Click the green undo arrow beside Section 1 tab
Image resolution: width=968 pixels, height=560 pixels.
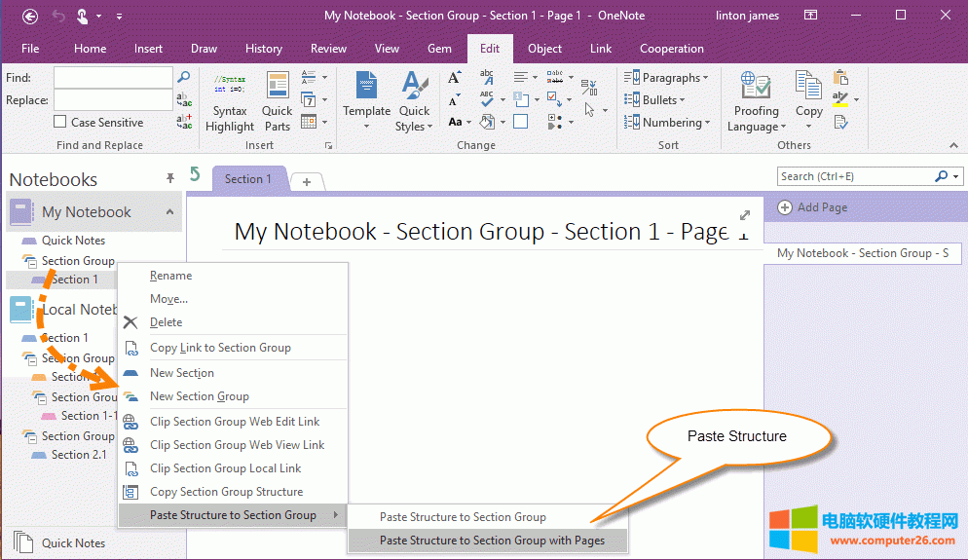(x=195, y=174)
